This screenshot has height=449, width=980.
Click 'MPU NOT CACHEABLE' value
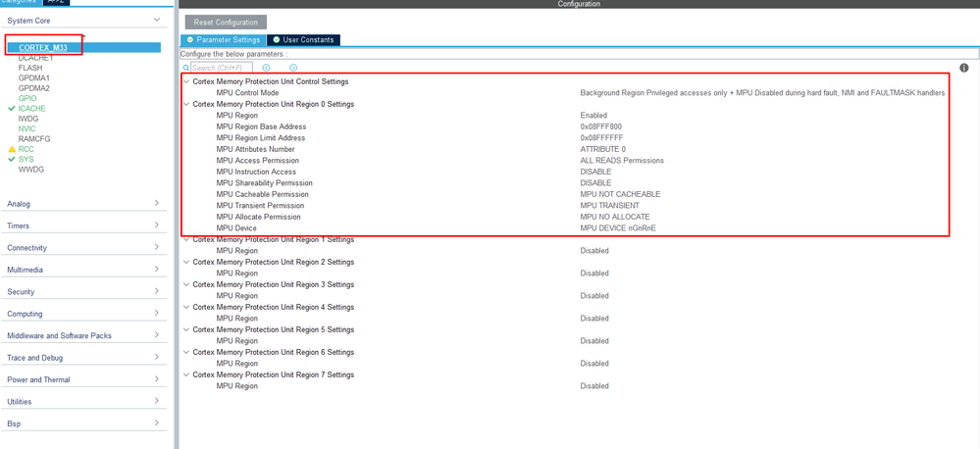[x=621, y=193]
